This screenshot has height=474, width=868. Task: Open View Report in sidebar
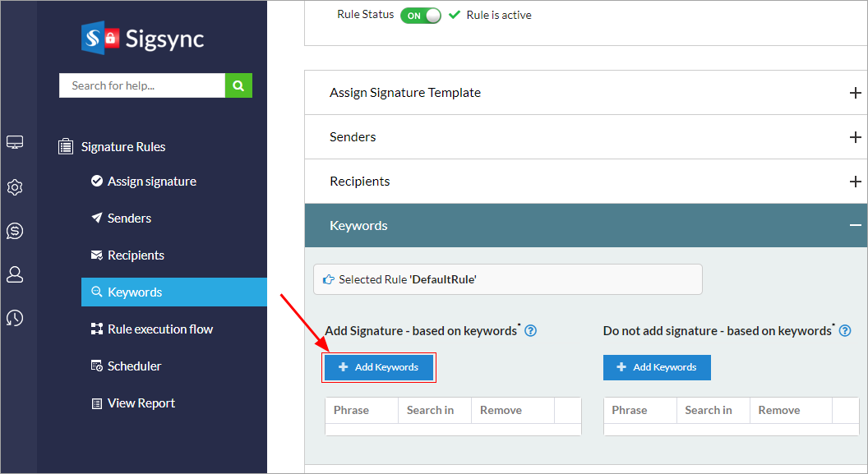(x=141, y=403)
